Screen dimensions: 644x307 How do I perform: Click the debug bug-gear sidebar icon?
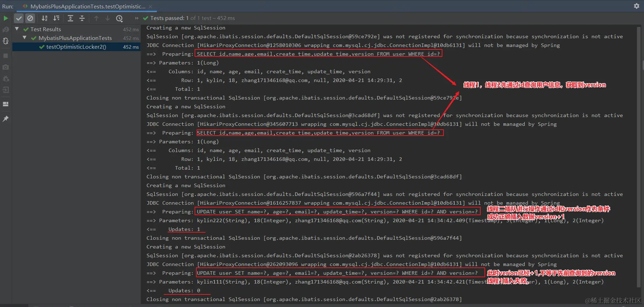6,79
